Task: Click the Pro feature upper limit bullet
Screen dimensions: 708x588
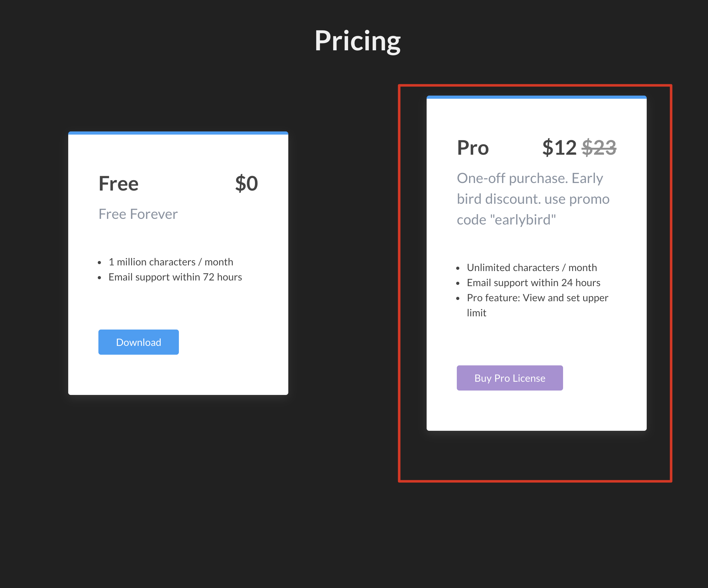Action: tap(537, 298)
